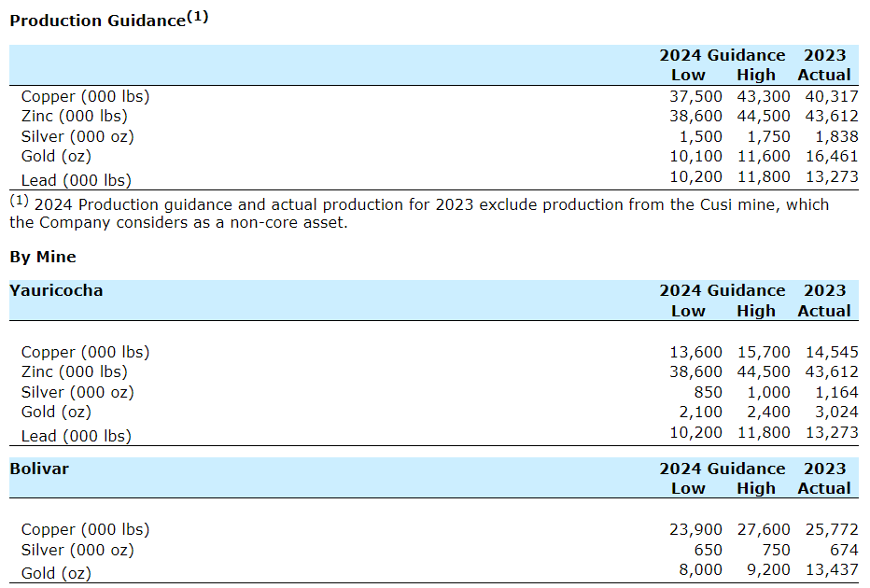Click the consolidated gold actual 16,461
The height and width of the screenshot is (588, 870).
coord(832,157)
